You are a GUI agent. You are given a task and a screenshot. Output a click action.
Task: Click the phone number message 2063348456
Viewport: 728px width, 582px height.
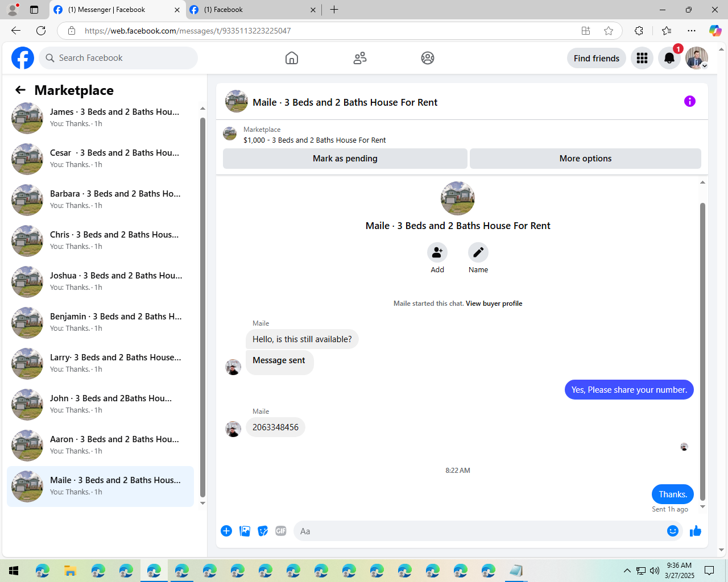(x=275, y=427)
